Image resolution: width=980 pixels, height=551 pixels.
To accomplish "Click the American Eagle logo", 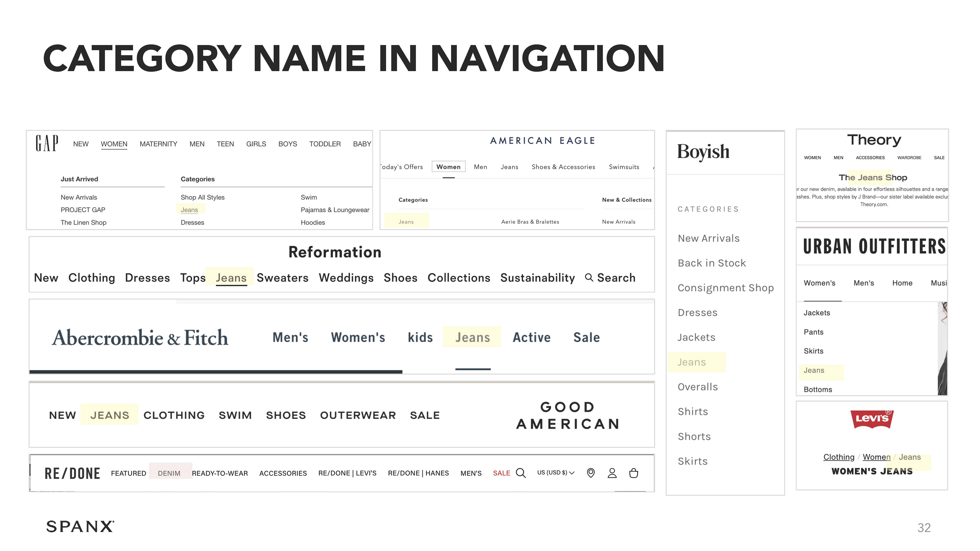I will coord(543,141).
